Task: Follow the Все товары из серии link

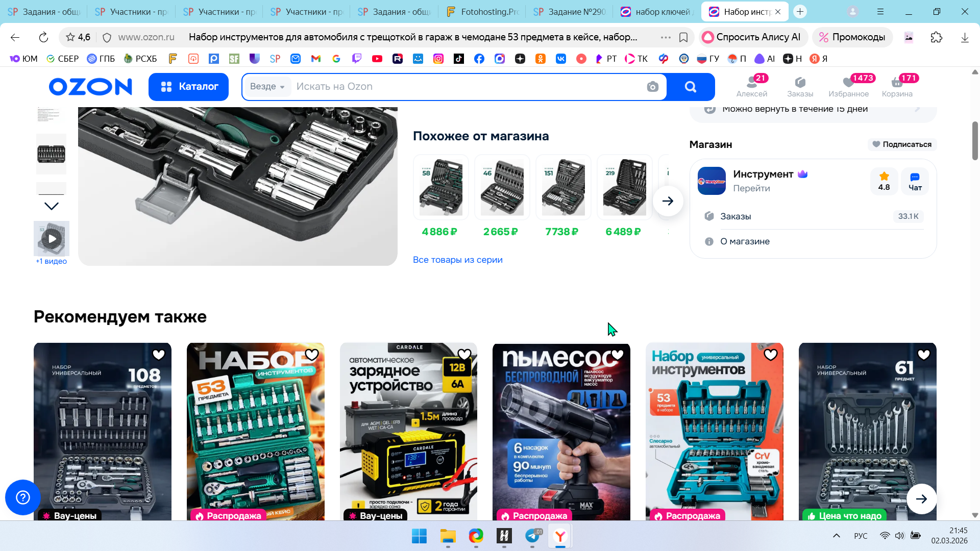Action: (x=457, y=260)
